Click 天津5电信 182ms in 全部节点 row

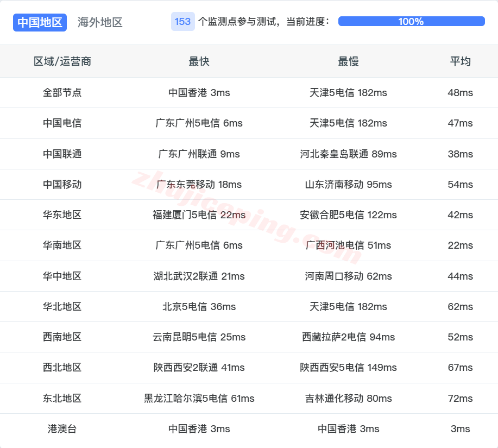[349, 92]
